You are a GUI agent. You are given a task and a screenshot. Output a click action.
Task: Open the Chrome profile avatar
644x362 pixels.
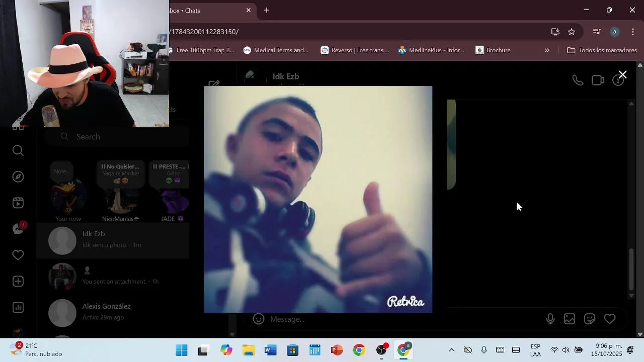(x=615, y=32)
